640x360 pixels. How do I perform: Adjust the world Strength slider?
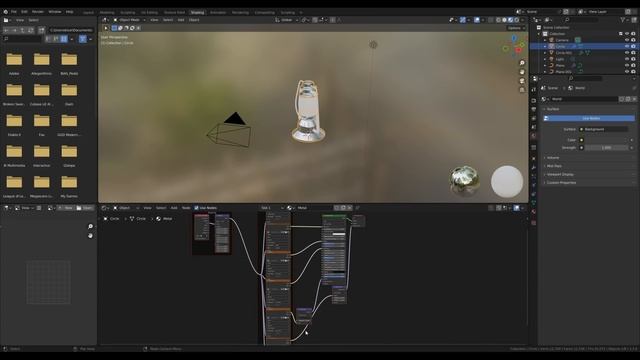(606, 148)
